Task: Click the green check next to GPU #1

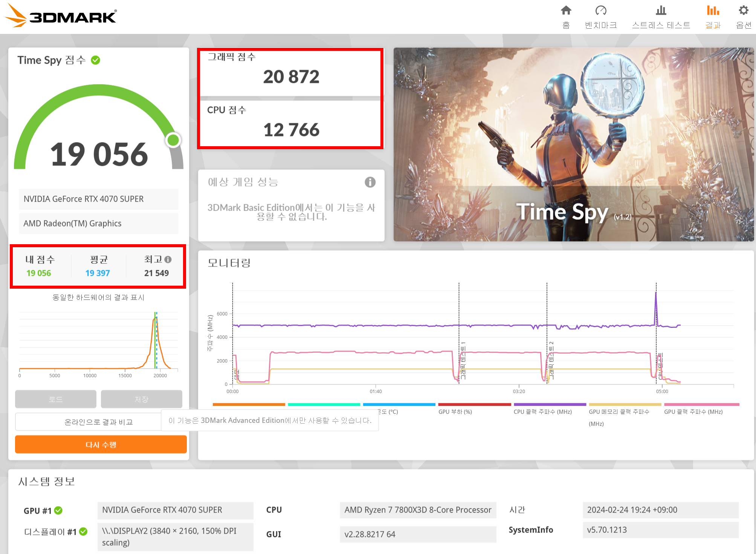Action: 58,510
